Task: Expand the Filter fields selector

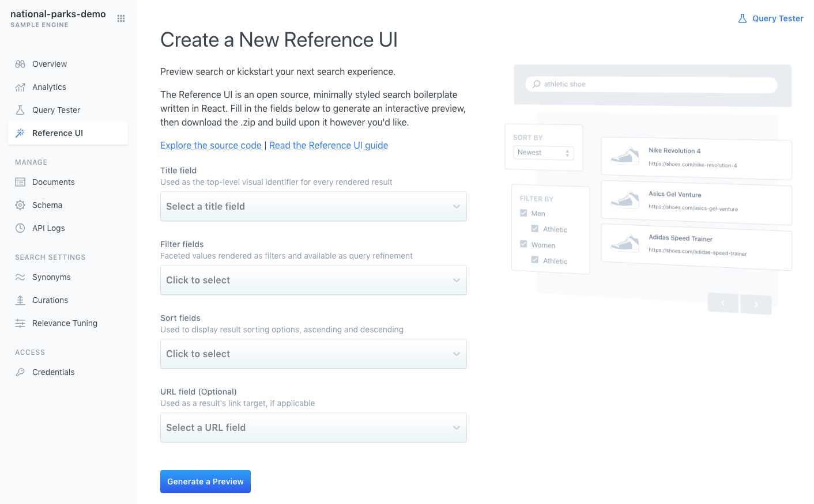Action: pos(313,280)
